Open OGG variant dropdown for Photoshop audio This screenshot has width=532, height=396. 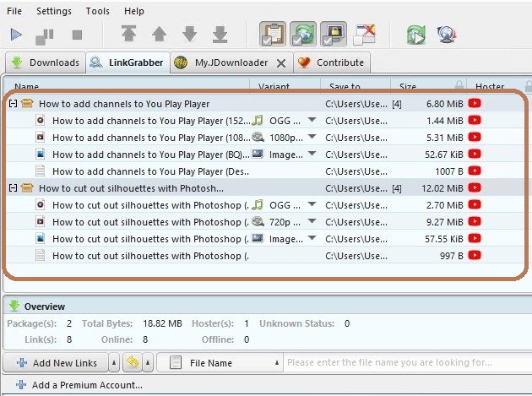(x=312, y=204)
